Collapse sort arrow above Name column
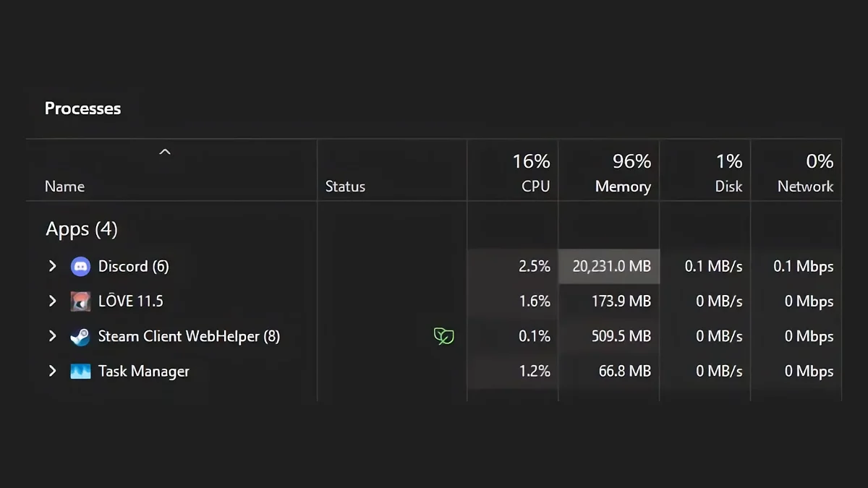 click(x=165, y=152)
